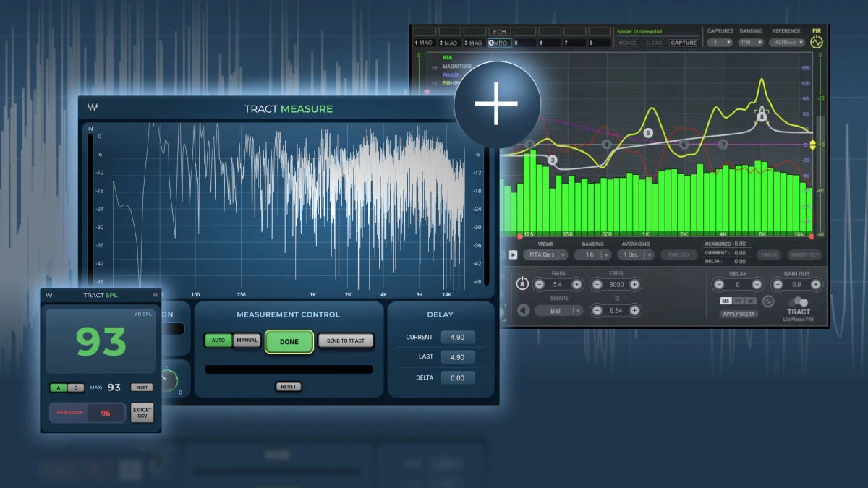Viewport: 868px width, 488px height.
Task: Open the lower Banding 1/6 dropdown
Action: tap(592, 254)
